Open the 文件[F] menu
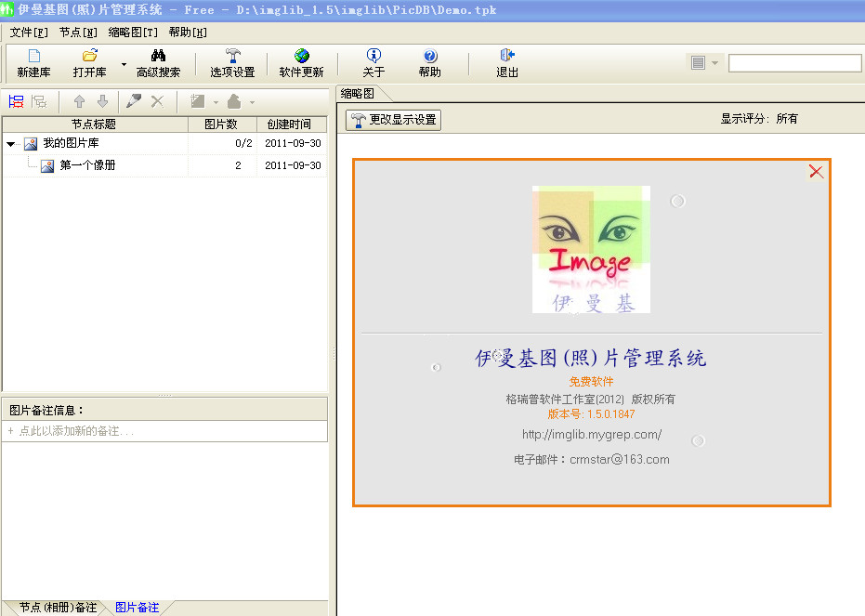The height and width of the screenshot is (616, 865). (29, 33)
